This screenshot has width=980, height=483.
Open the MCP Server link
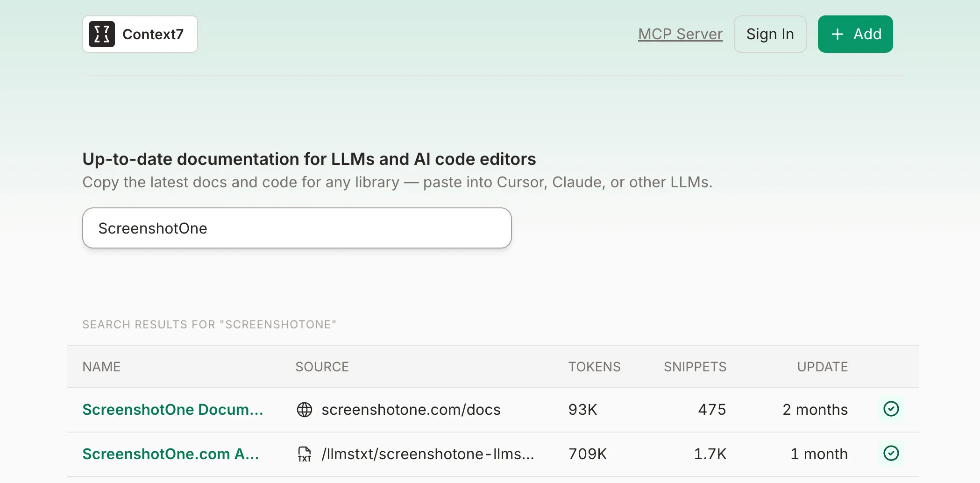coord(680,34)
